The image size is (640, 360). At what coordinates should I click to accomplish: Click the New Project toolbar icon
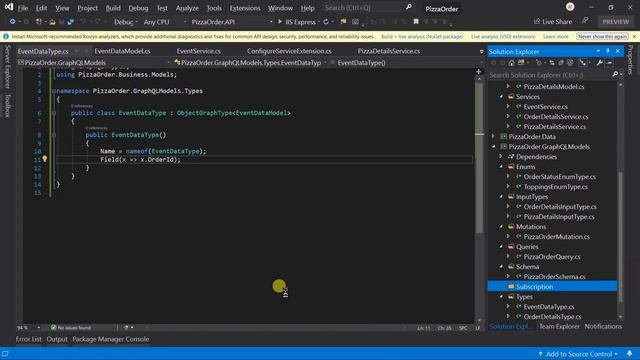pos(38,22)
